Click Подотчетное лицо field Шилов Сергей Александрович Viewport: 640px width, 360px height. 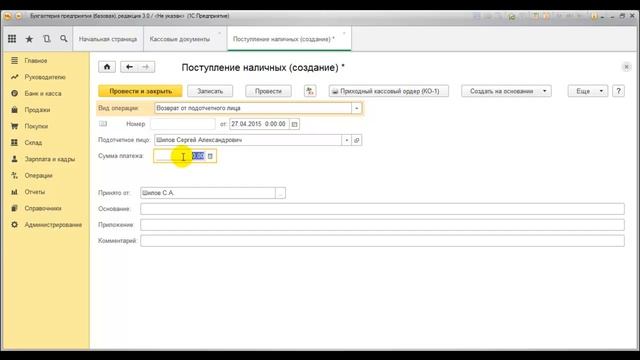[x=248, y=140]
